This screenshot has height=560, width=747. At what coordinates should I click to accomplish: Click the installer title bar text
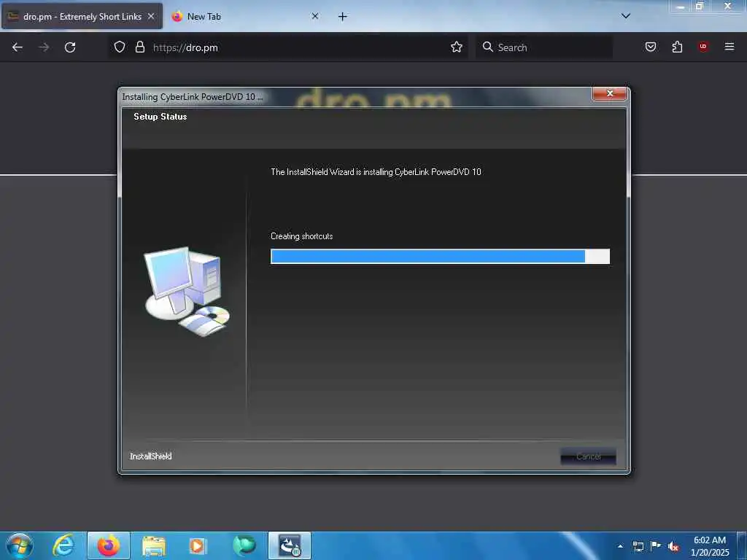click(x=193, y=97)
